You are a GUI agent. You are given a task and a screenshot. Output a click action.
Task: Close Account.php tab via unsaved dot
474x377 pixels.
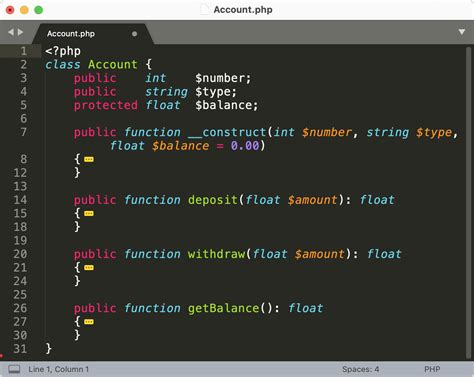coord(134,34)
